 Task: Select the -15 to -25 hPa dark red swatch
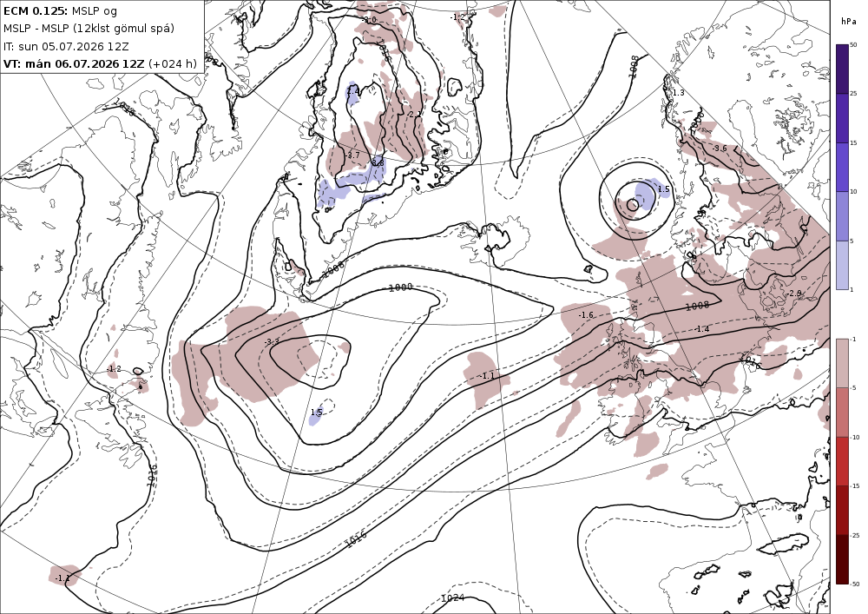(842, 510)
